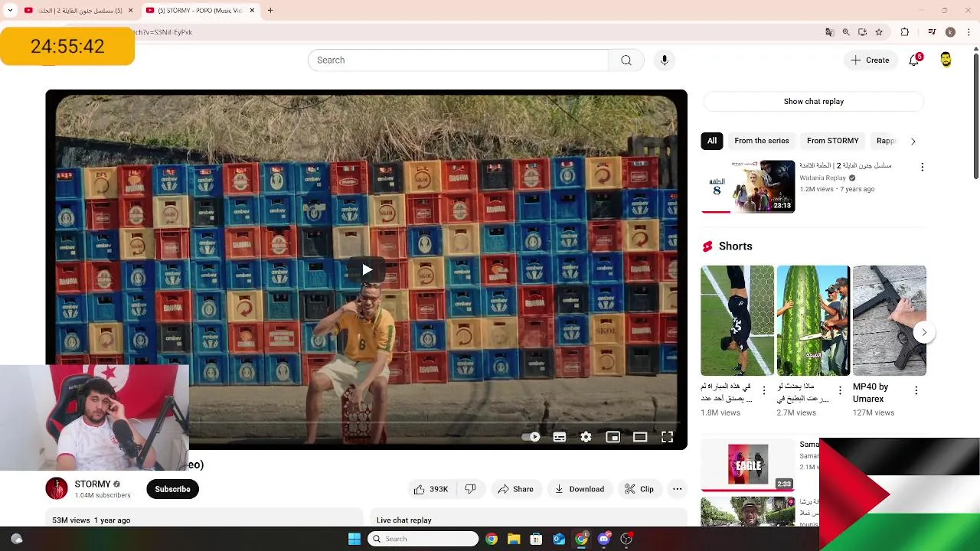Image resolution: width=980 pixels, height=551 pixels.
Task: Open the player settings gear
Action: click(586, 437)
